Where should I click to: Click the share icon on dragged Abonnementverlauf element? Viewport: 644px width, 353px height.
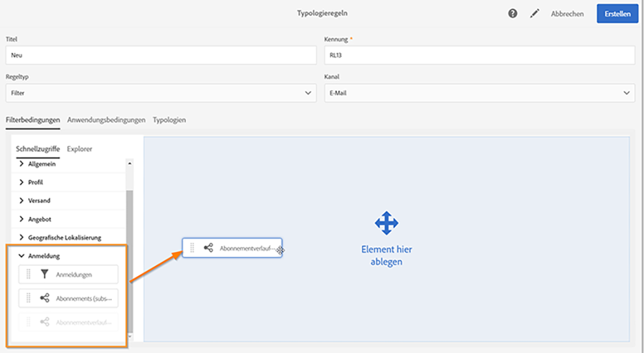(209, 248)
